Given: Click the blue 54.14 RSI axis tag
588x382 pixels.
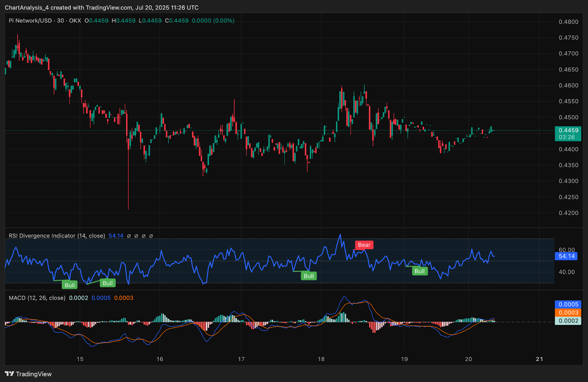Looking at the screenshot, I should click(566, 256).
